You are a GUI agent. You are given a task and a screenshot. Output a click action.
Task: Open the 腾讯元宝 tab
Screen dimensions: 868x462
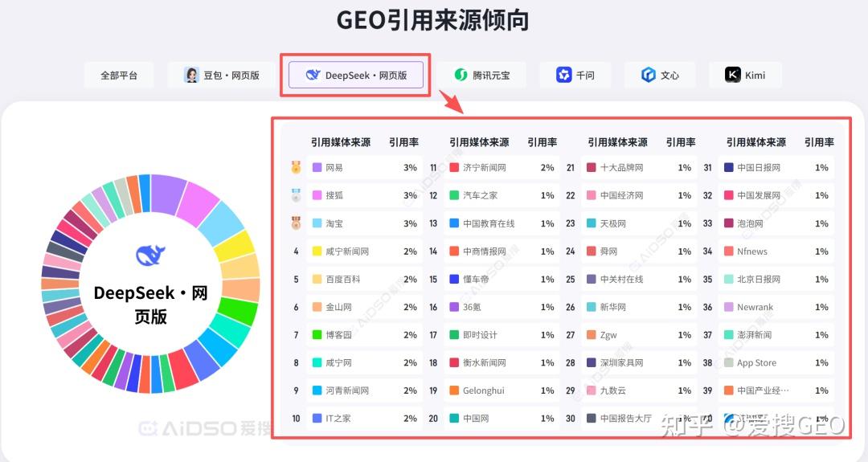click(481, 75)
